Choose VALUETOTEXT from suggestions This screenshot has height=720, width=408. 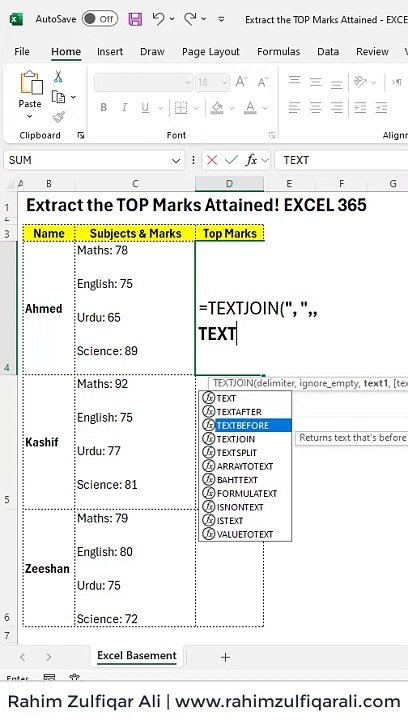pyautogui.click(x=245, y=534)
